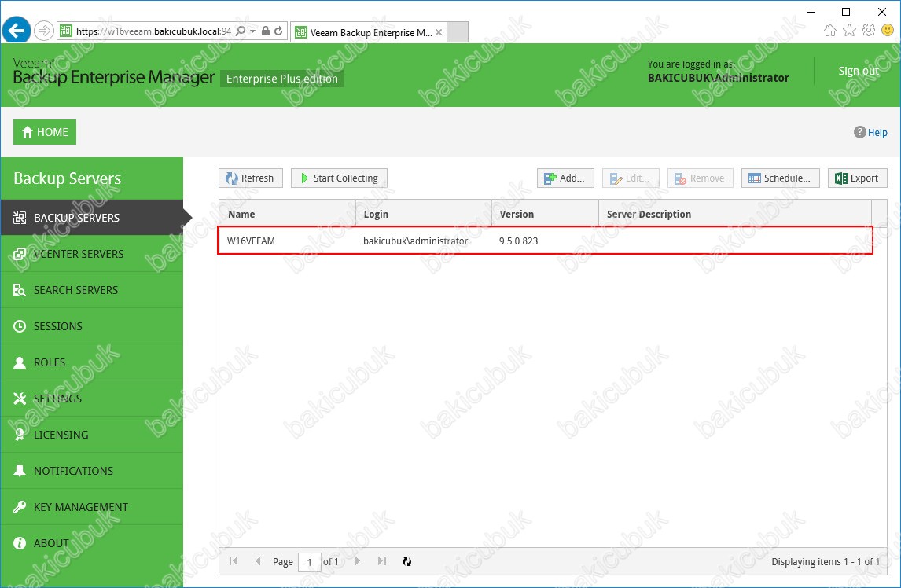The image size is (901, 588).
Task: Open browser tools gear
Action: [869, 30]
